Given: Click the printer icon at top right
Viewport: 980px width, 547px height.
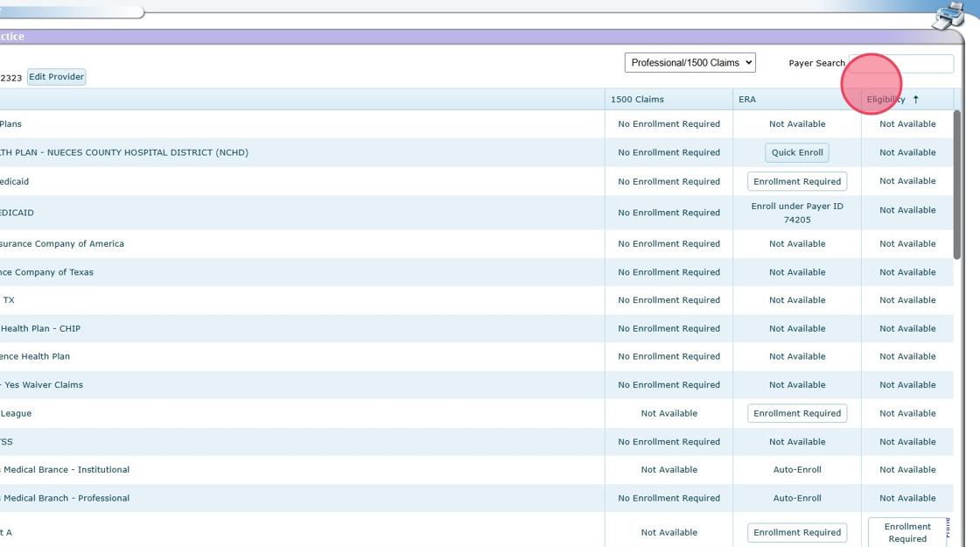Looking at the screenshot, I should tap(948, 15).
